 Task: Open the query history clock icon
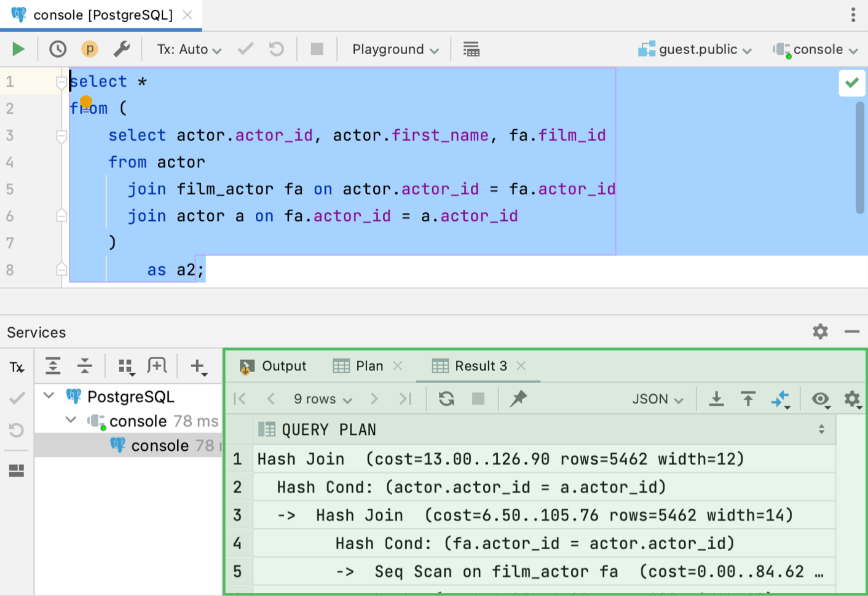58,49
